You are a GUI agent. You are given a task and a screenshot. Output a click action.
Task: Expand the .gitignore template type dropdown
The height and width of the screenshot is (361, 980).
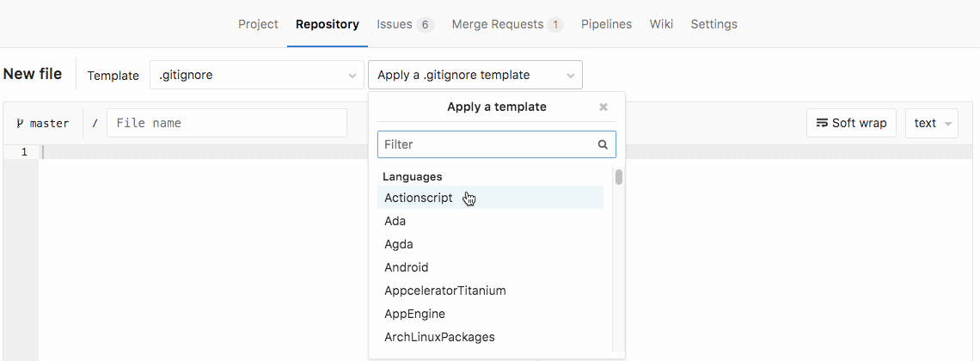(x=257, y=75)
